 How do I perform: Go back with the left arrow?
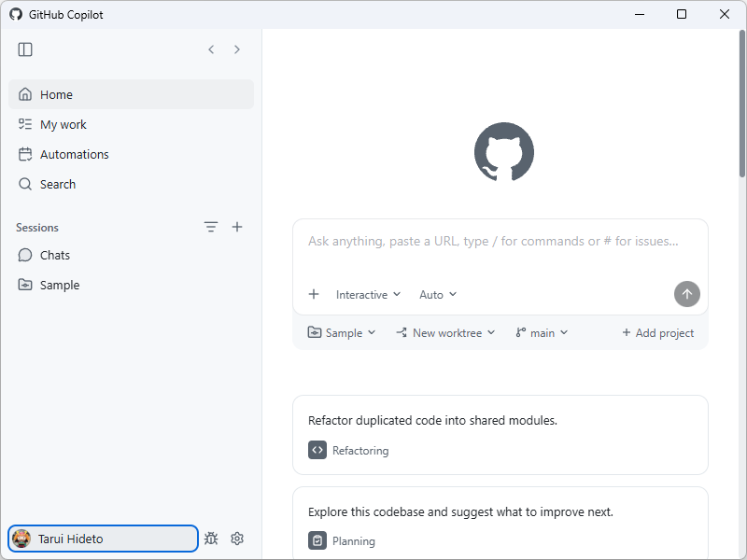click(211, 49)
